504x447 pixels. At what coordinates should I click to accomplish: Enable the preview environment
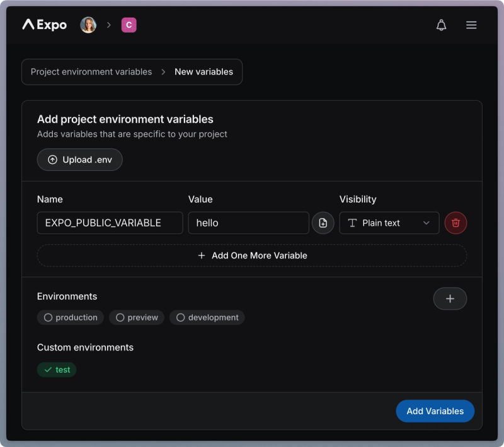coord(136,317)
